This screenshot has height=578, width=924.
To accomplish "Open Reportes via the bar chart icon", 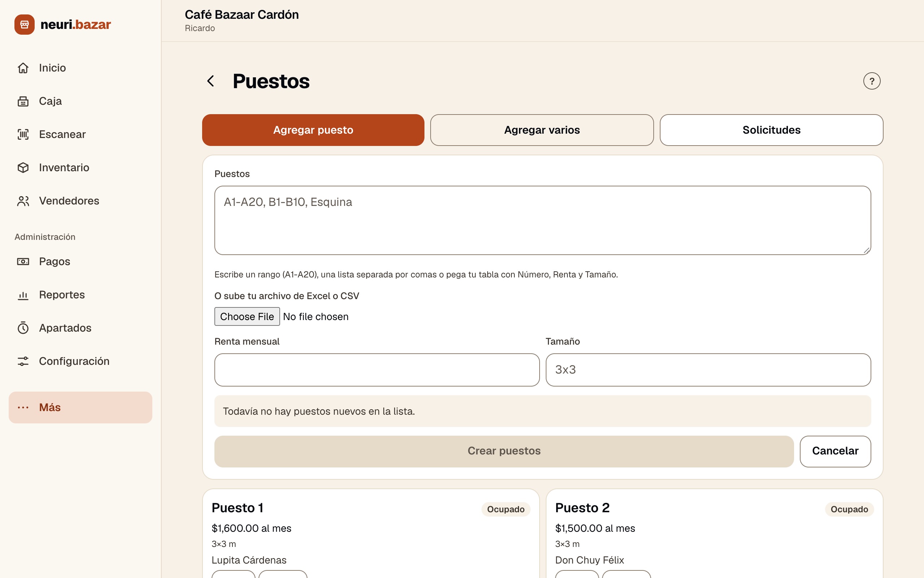I will [x=23, y=295].
